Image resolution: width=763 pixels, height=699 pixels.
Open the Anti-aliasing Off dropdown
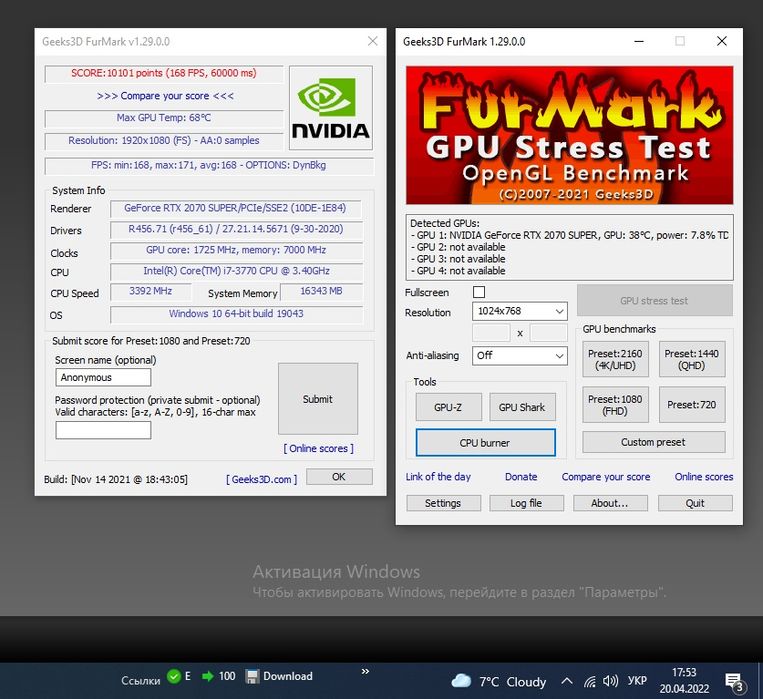point(519,355)
